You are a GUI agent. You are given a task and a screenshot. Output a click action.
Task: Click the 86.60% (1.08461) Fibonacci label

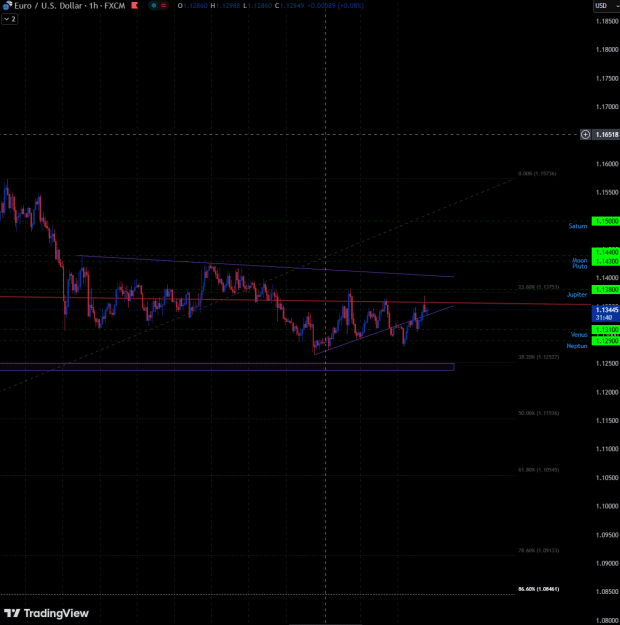coord(539,589)
